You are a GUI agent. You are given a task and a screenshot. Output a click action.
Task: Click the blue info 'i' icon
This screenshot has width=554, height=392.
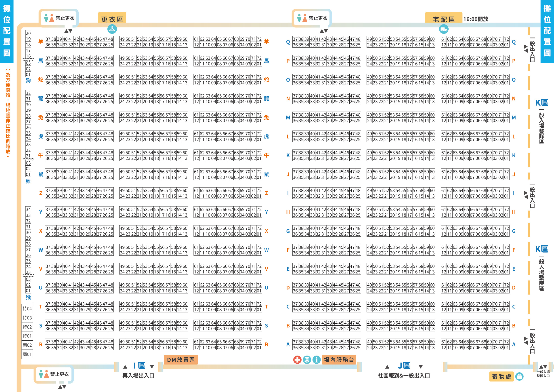[316, 360]
